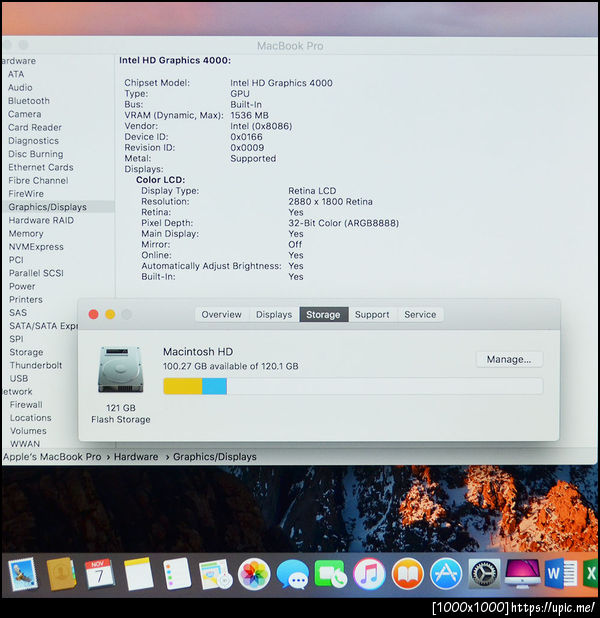The height and width of the screenshot is (618, 600).
Task: Select Power in the sidebar
Action: [x=22, y=287]
